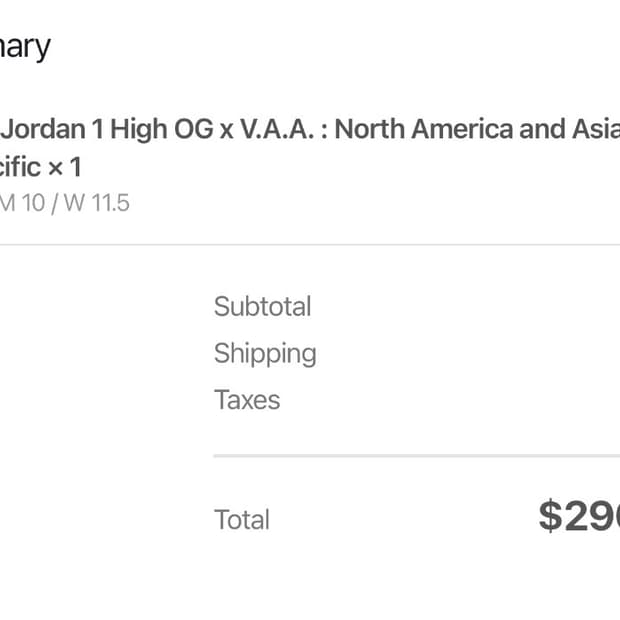
Task: Click the North America and Asia text
Action: tap(476, 129)
